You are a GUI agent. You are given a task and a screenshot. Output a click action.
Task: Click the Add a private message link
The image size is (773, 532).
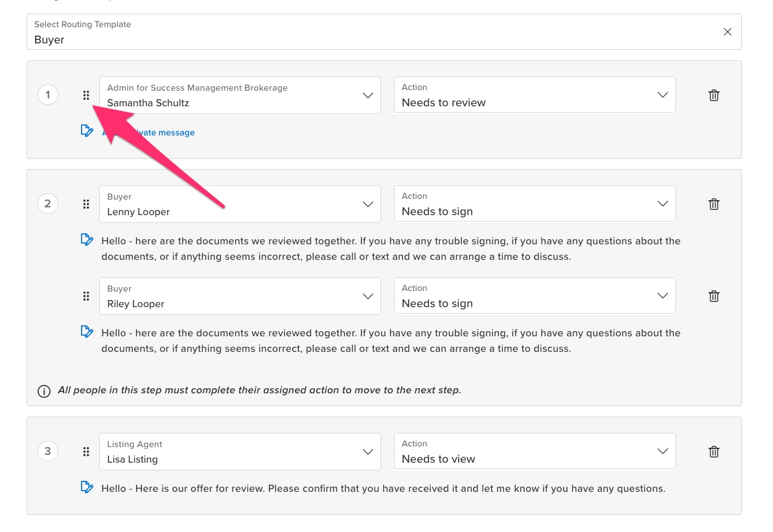click(x=148, y=132)
